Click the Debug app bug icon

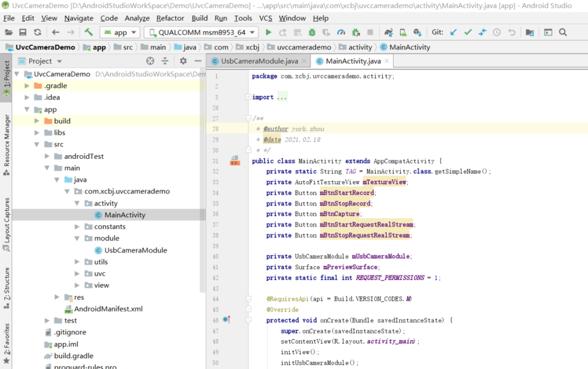(312, 33)
